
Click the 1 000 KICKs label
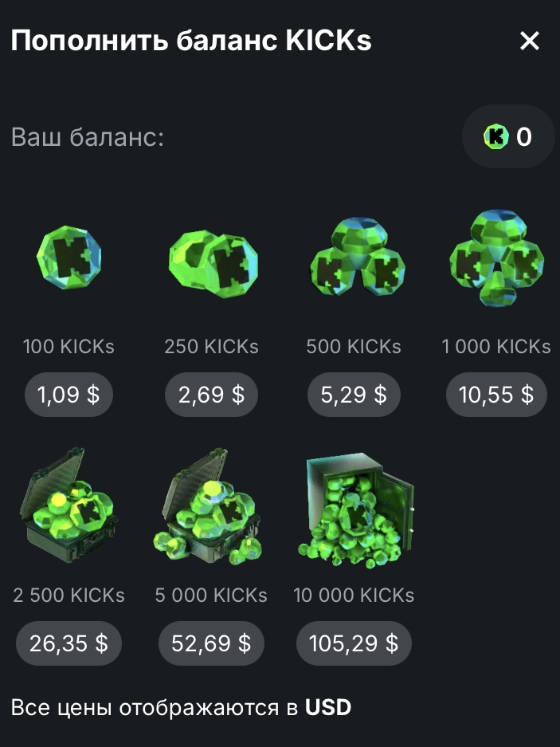(496, 346)
